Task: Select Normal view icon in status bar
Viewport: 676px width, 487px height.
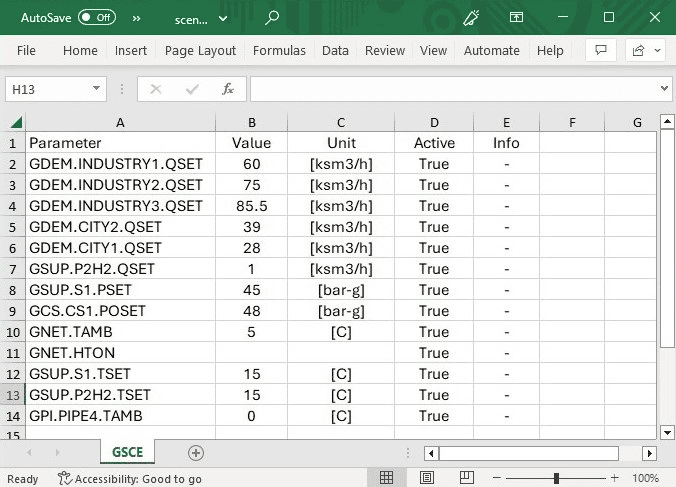Action: 386,479
